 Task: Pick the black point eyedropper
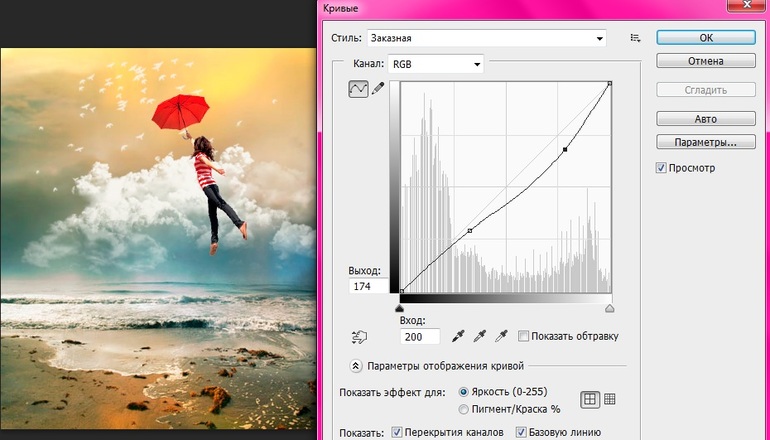(x=459, y=336)
